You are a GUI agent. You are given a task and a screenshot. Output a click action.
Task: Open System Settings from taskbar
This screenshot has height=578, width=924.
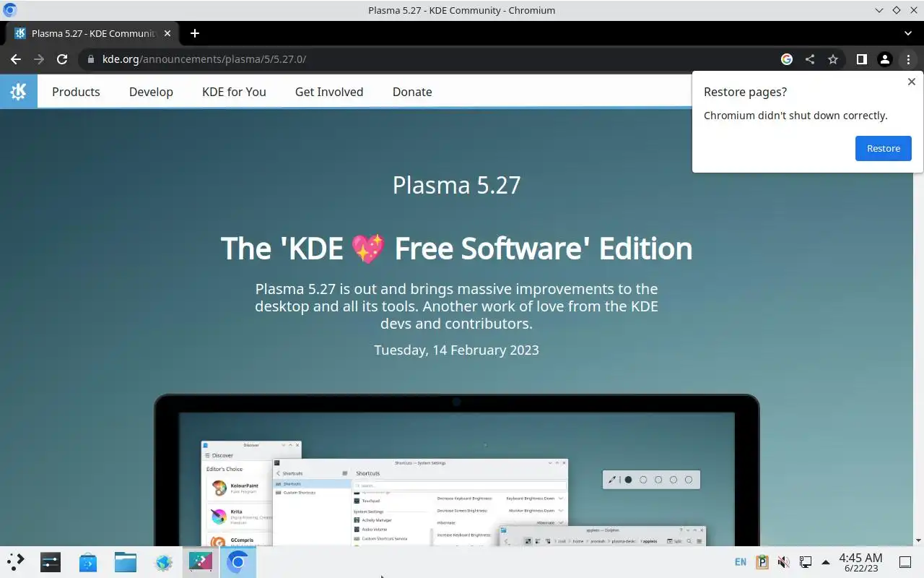(51, 562)
